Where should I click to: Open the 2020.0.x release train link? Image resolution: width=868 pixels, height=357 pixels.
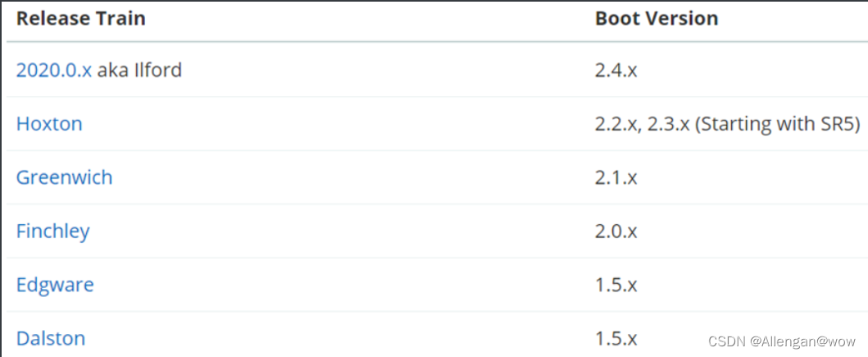[54, 71]
